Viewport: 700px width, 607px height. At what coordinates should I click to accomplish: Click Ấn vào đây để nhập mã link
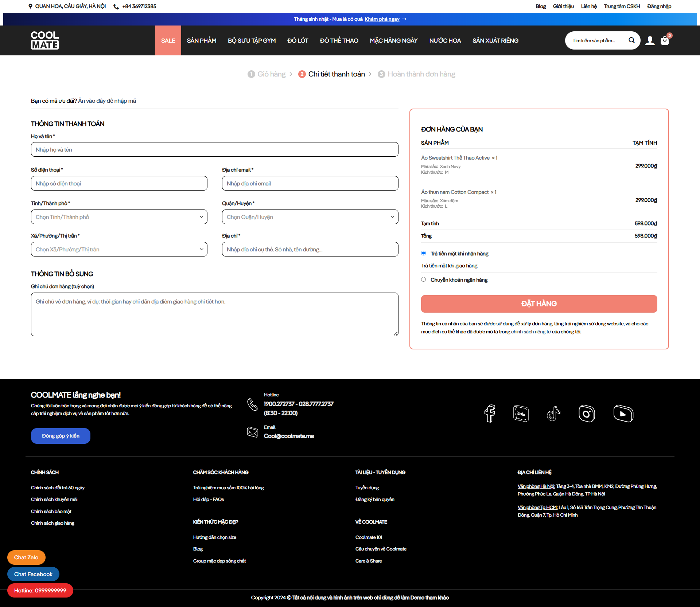tap(107, 101)
